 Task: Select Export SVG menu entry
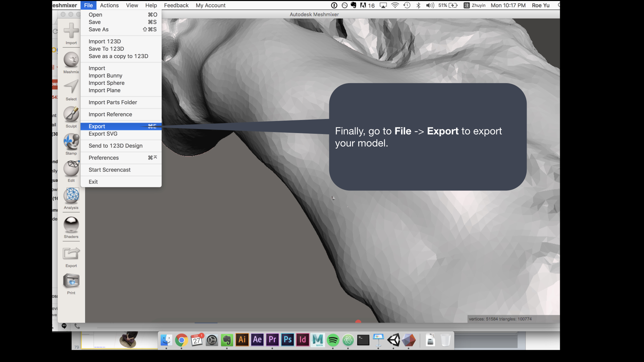[103, 134]
